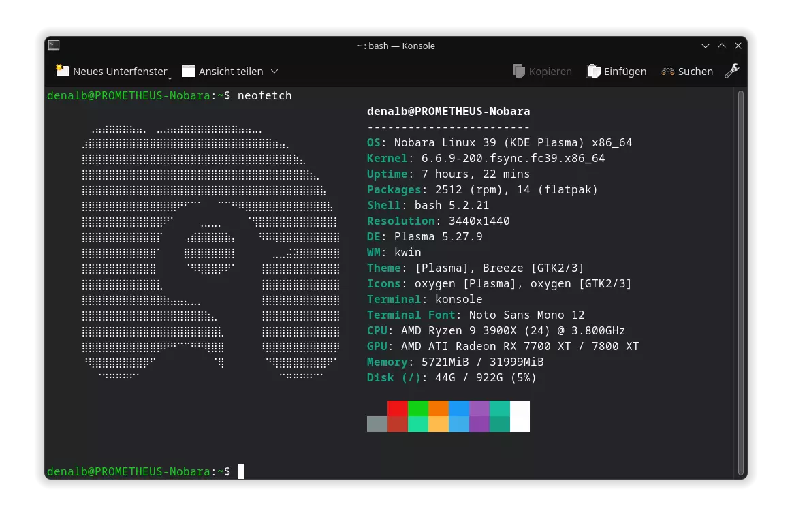
Task: Open Suchen to search terminal output
Action: [x=687, y=72]
